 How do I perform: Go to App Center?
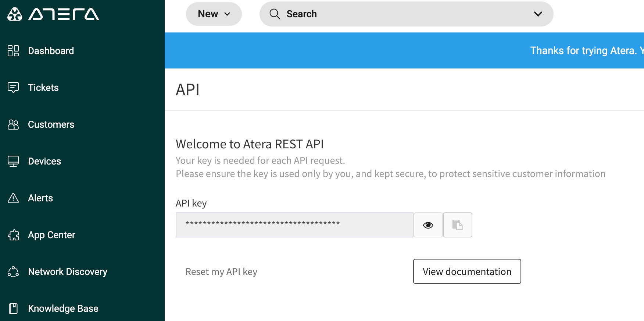[51, 235]
